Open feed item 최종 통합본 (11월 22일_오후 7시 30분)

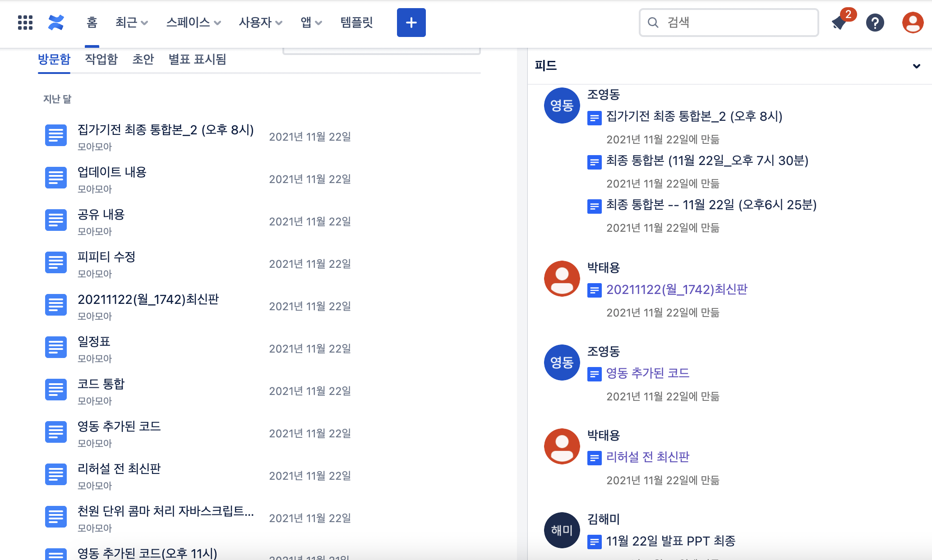pyautogui.click(x=707, y=161)
